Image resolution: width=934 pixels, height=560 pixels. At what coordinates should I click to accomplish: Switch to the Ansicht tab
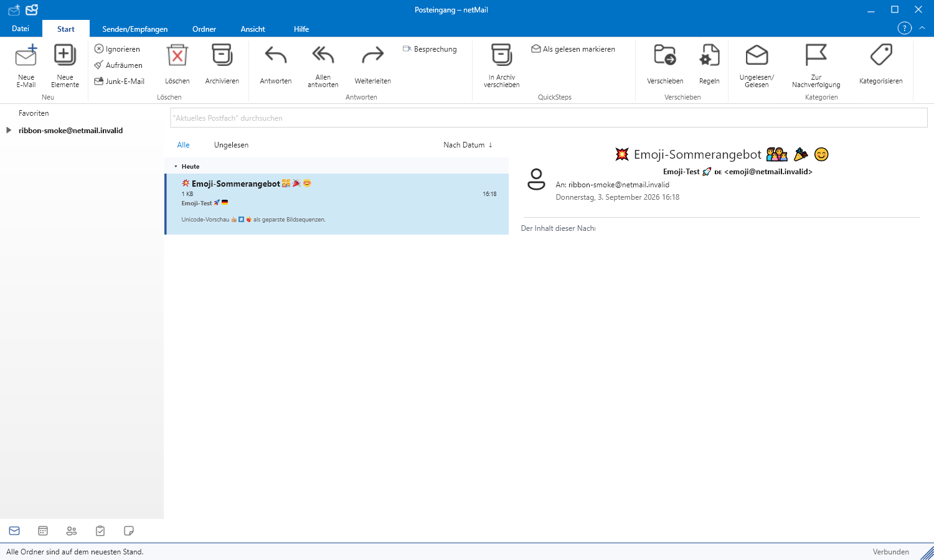pos(253,29)
